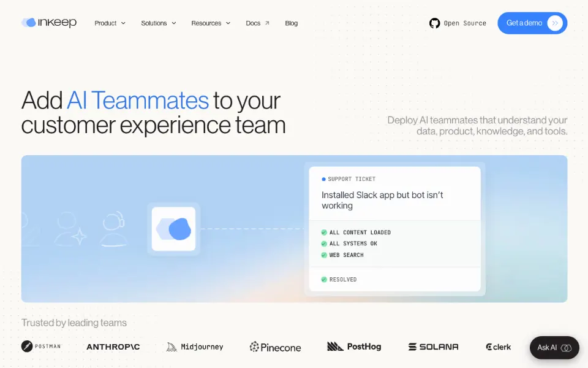Click the SUPPORT TICKET label

(x=352, y=179)
